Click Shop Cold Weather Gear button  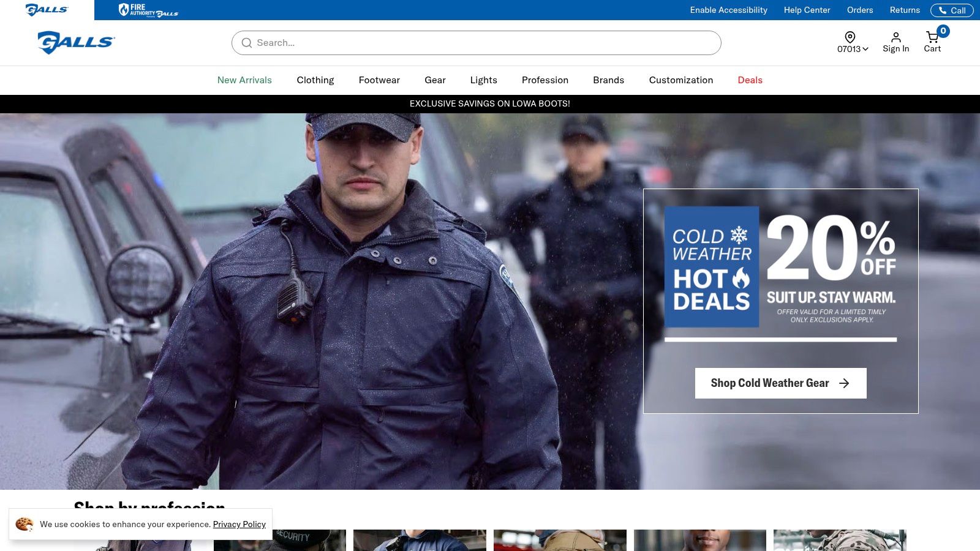780,383
